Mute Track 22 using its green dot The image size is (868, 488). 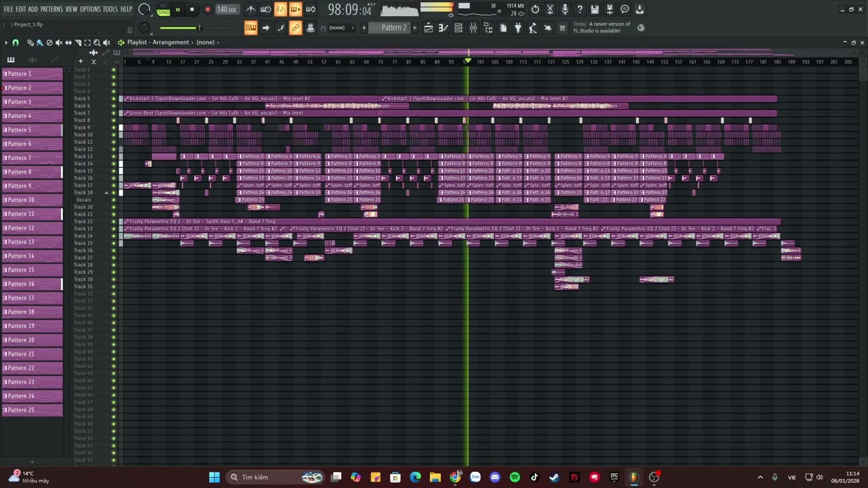point(114,222)
